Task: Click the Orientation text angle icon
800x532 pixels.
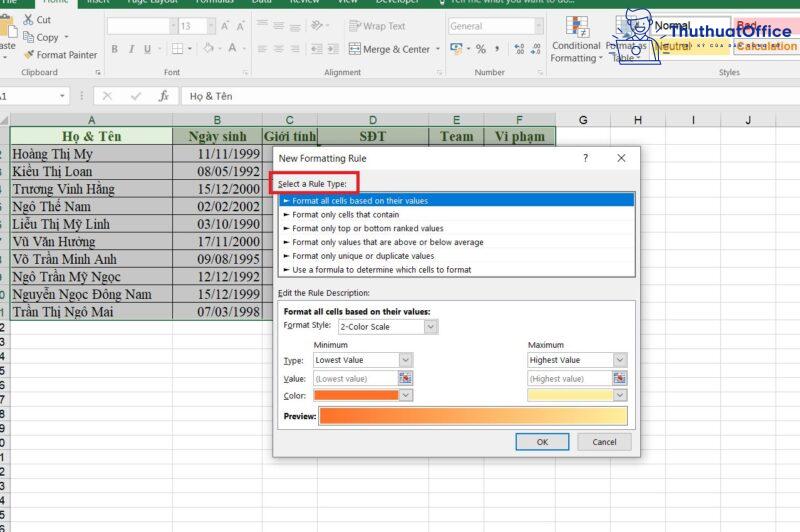Action: [x=317, y=25]
